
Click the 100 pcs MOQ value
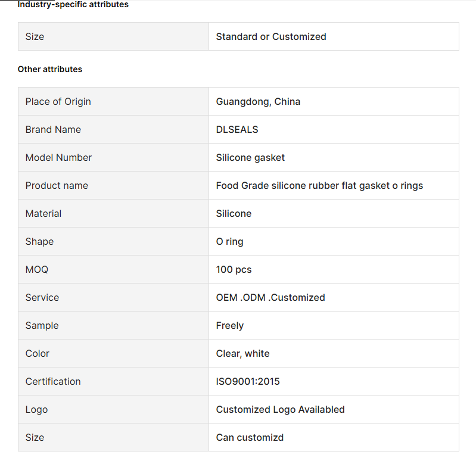click(234, 269)
